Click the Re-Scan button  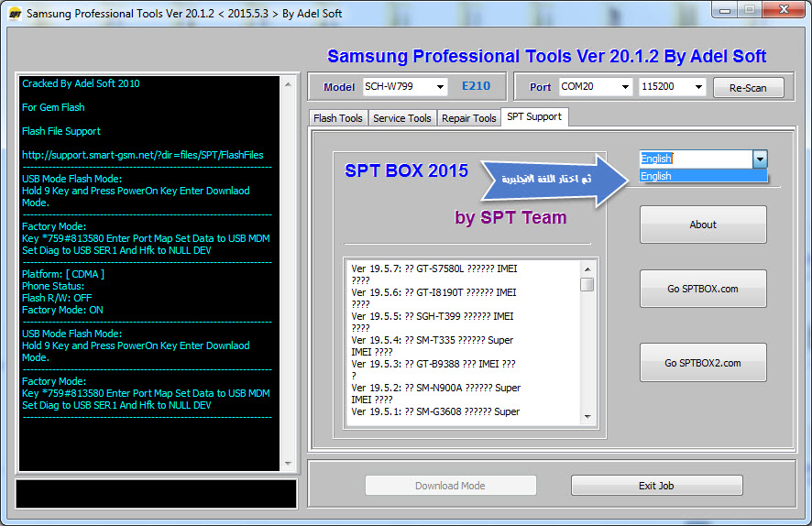[x=748, y=87]
